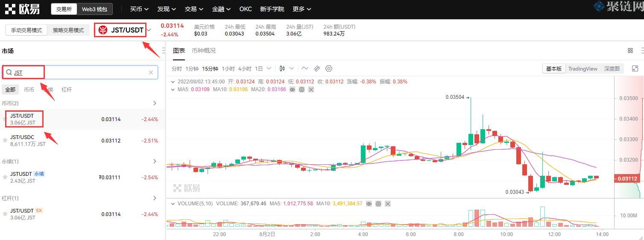644x240 pixels.
Task: Open Web3 钱包 button
Action: tap(95, 9)
